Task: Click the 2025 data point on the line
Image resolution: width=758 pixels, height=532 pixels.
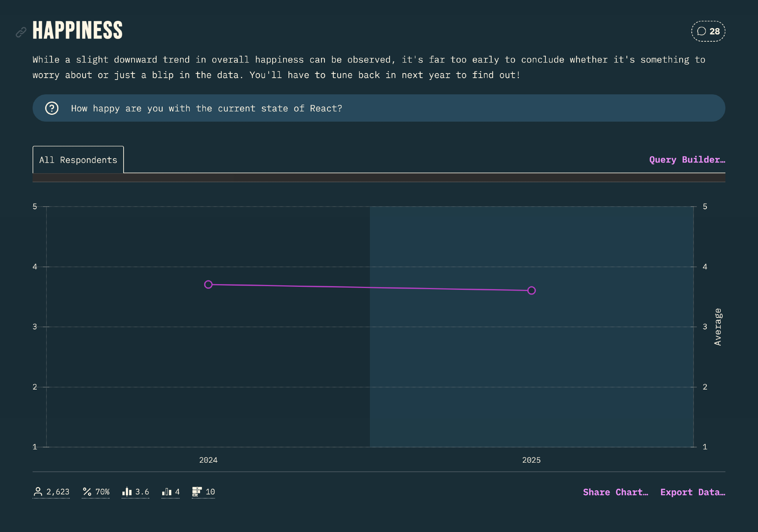Action: tap(531, 291)
